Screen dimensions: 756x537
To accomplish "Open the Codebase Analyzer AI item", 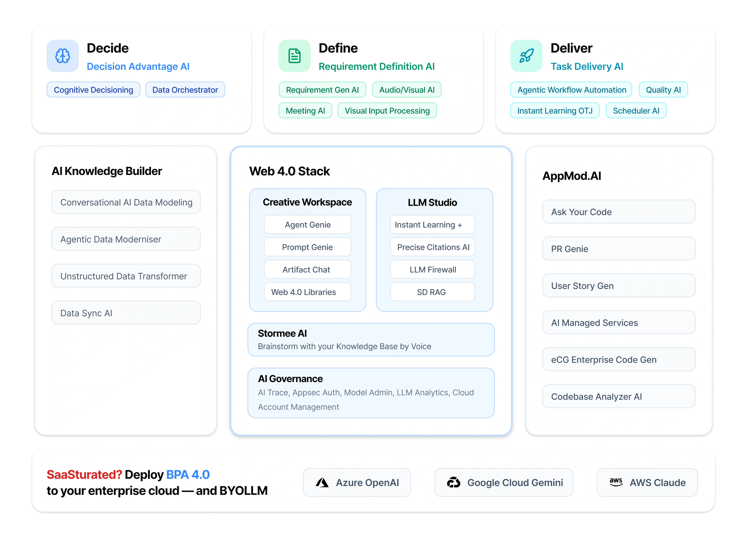I will [x=619, y=396].
